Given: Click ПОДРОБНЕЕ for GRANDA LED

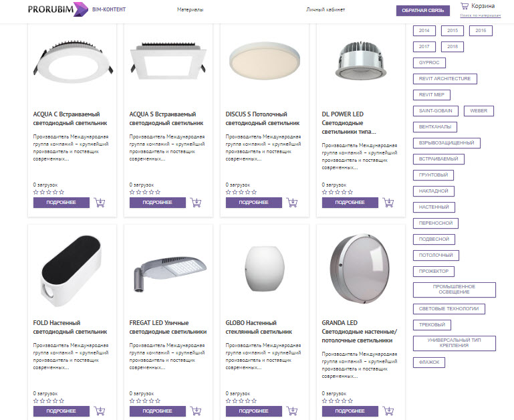Looking at the screenshot, I should pos(350,411).
